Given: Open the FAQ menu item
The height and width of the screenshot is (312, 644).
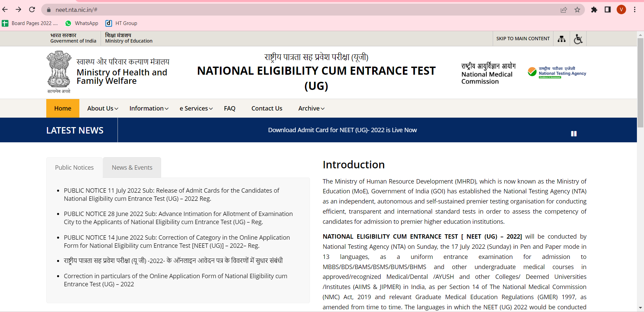Looking at the screenshot, I should [x=230, y=109].
